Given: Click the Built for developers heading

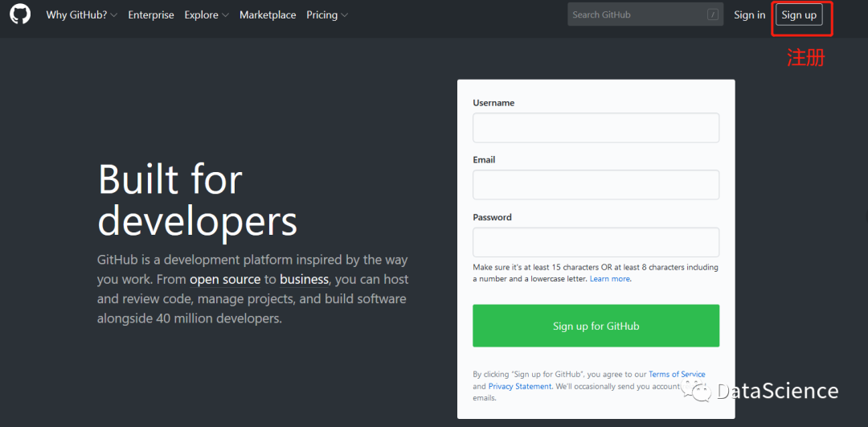Looking at the screenshot, I should (x=197, y=200).
